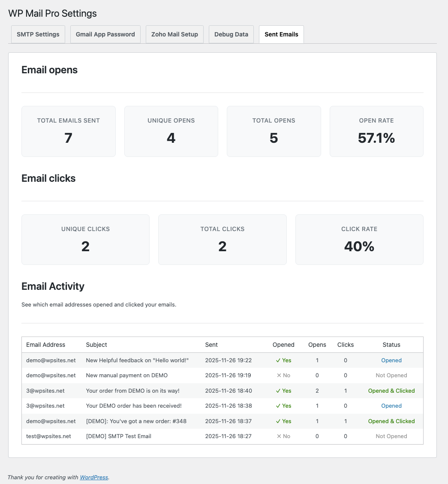Click checkmark for DEMO order received email
This screenshot has height=484, width=448.
coord(279,406)
